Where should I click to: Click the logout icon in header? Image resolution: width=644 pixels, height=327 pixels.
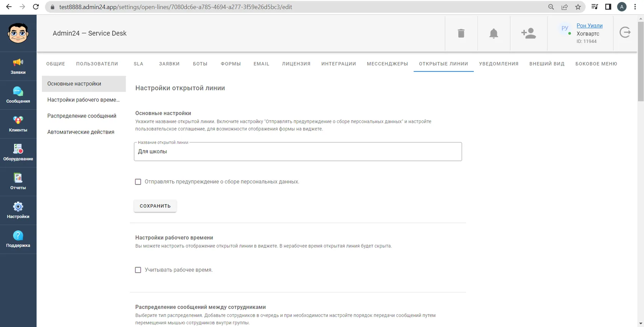click(625, 33)
